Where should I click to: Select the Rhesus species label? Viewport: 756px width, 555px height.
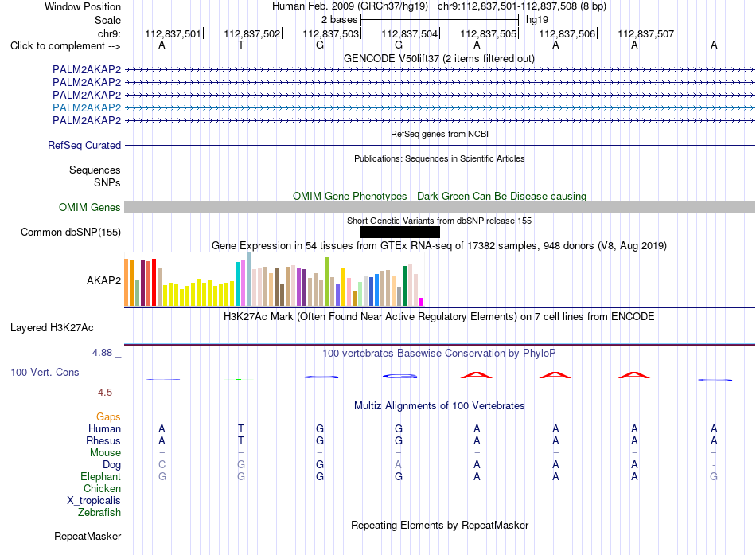(103, 440)
